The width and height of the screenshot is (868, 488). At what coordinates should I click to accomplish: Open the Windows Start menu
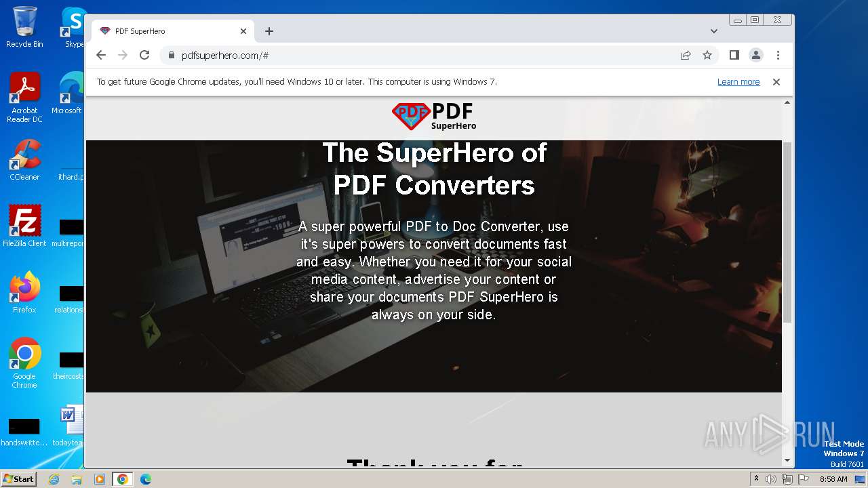pos(18,479)
